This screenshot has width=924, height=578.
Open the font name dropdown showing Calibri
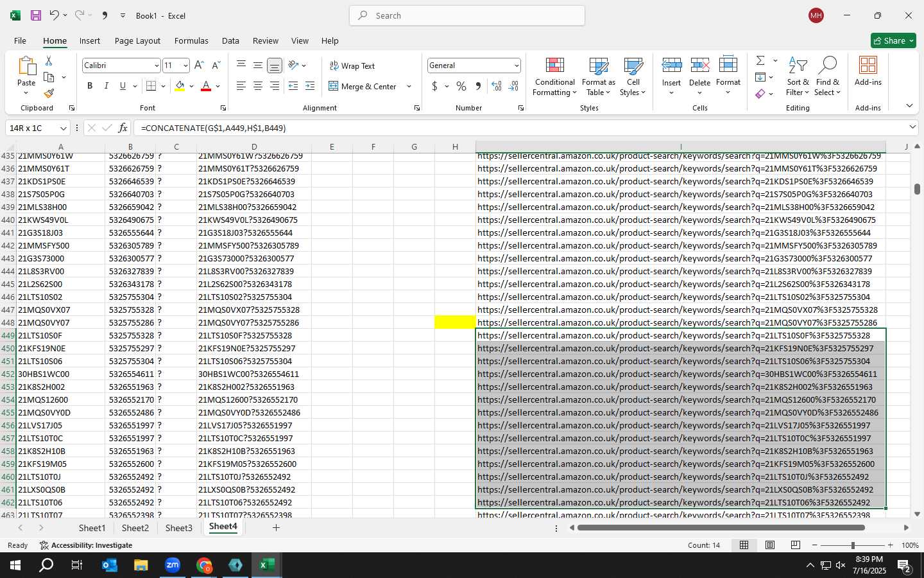pyautogui.click(x=156, y=66)
